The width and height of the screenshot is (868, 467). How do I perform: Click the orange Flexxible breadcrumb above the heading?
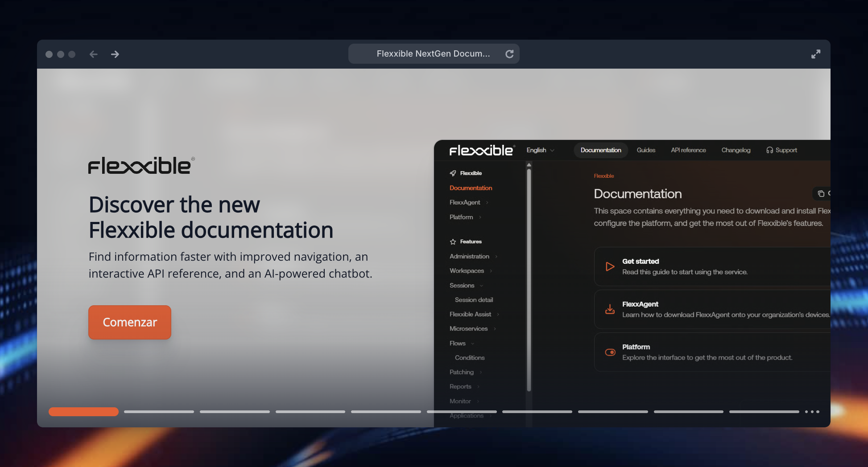[x=604, y=176]
